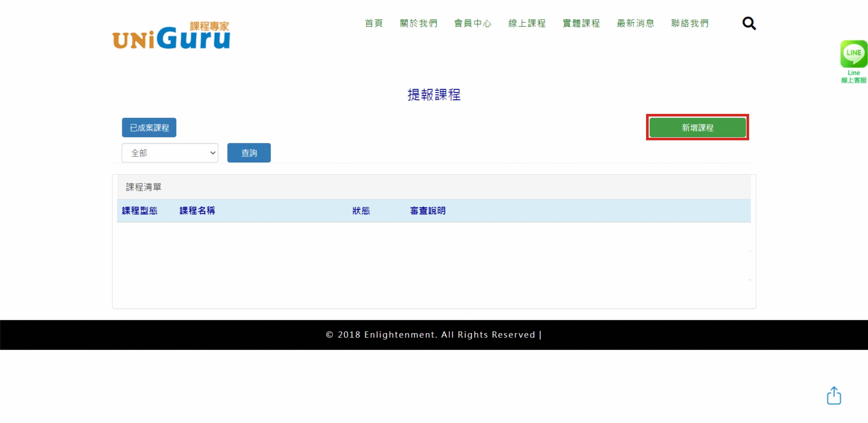
Task: Click the 2018 Enlightenment copyright text
Action: tap(434, 335)
